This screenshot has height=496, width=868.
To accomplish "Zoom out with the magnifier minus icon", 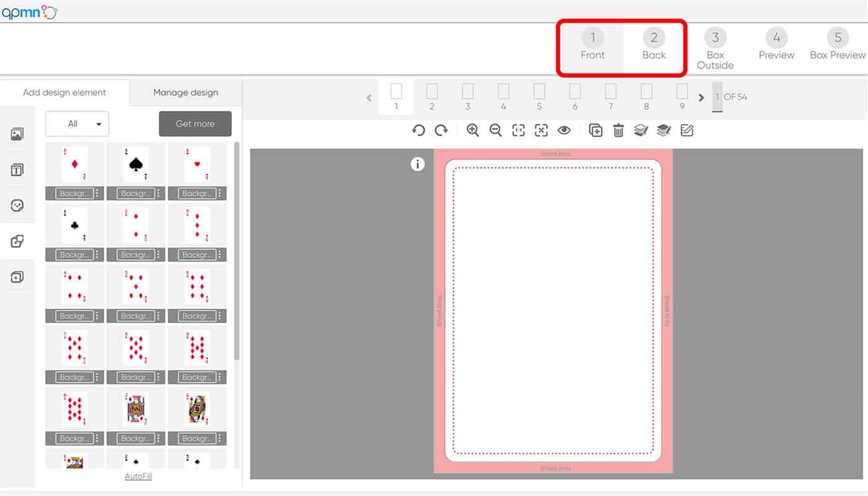I will (495, 130).
